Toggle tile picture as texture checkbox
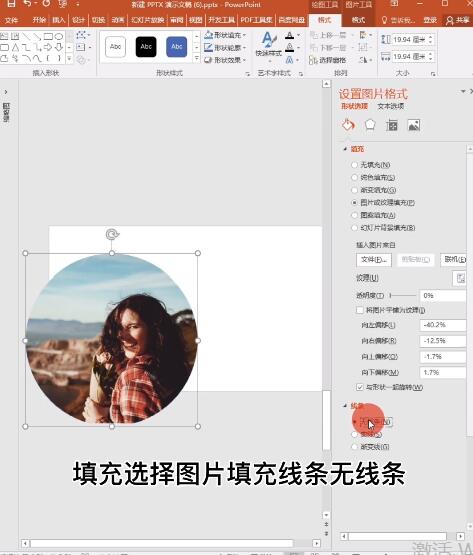 tap(360, 310)
